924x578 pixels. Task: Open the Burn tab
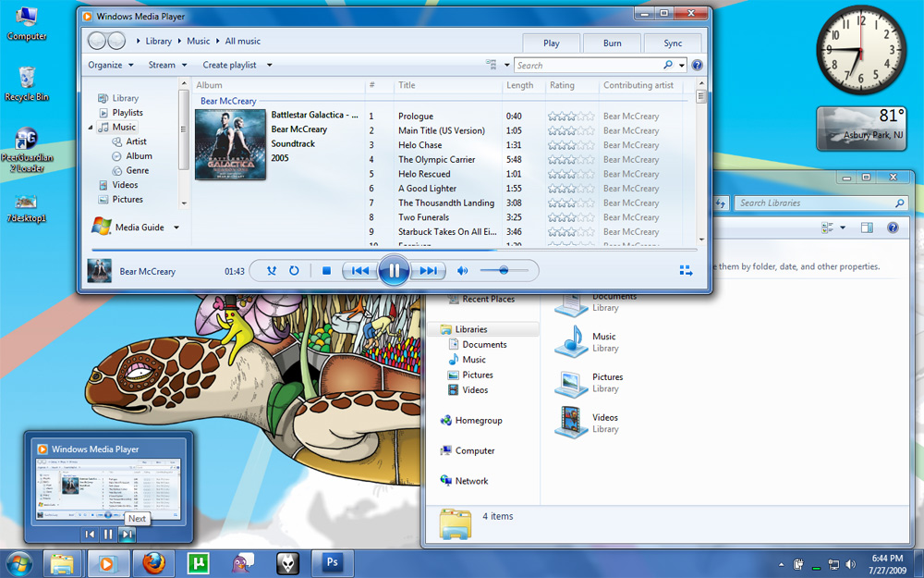[x=613, y=43]
